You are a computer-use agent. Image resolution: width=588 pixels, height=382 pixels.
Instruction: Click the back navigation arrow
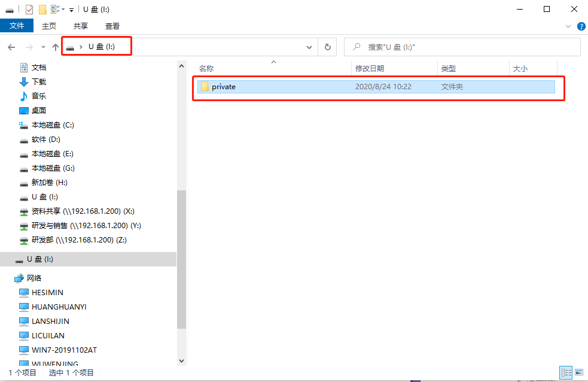click(x=11, y=47)
